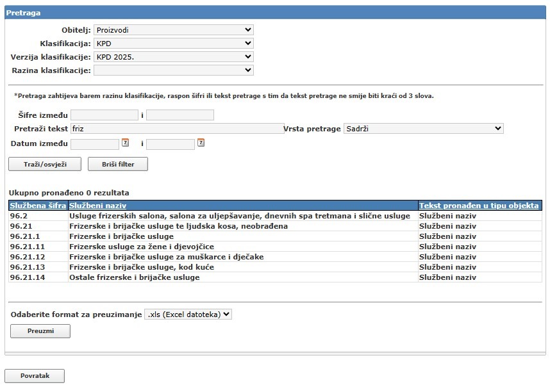The image size is (550, 392).
Task: Select download format dropdown
Action: [x=188, y=314]
